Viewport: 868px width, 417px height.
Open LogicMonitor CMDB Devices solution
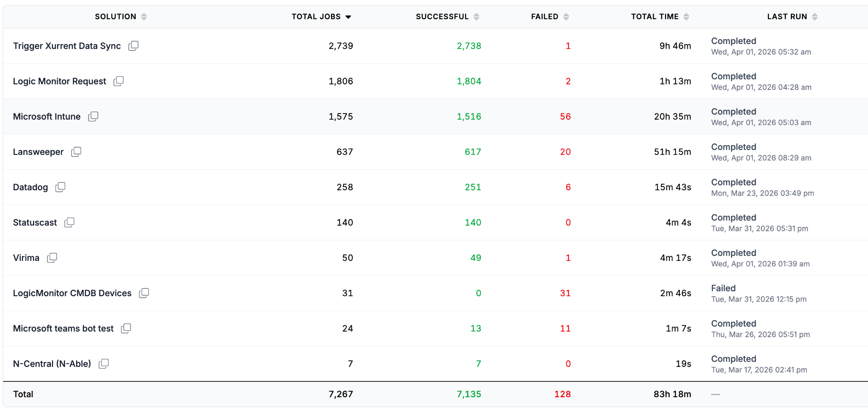click(x=72, y=293)
